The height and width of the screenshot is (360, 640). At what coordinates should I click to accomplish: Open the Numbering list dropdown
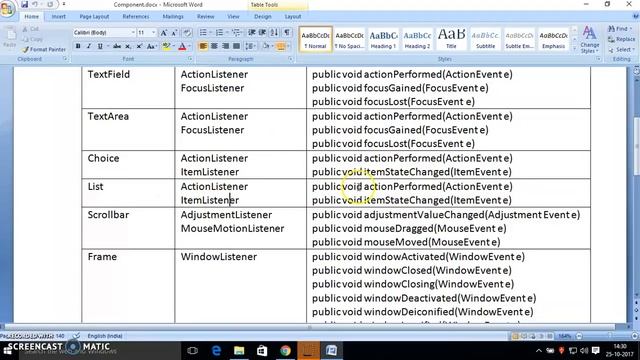tap(227, 33)
